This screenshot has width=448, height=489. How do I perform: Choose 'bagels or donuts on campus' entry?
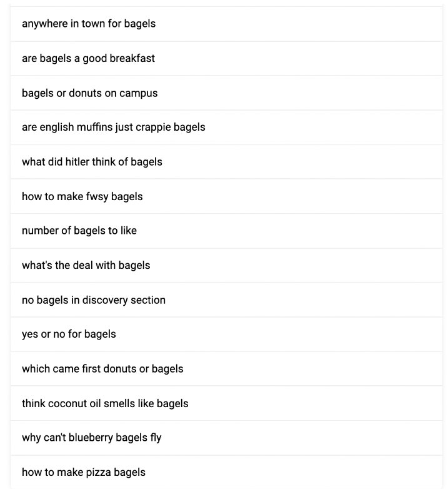[x=89, y=93]
